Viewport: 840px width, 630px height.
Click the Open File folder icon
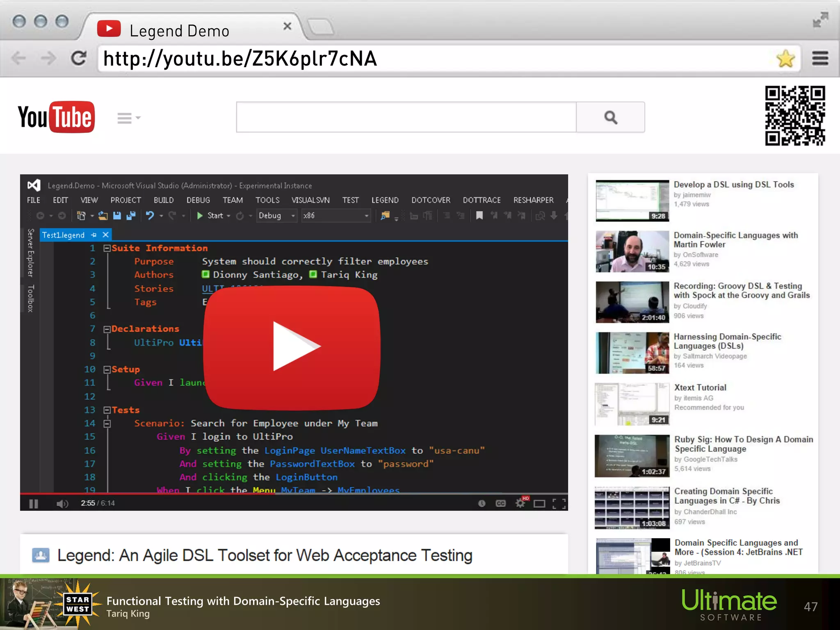103,216
